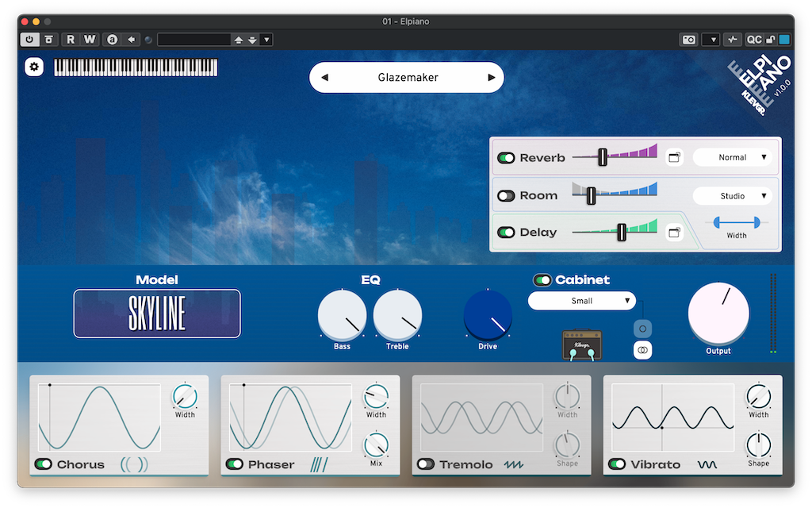Click the Phaser waveform display

290,418
